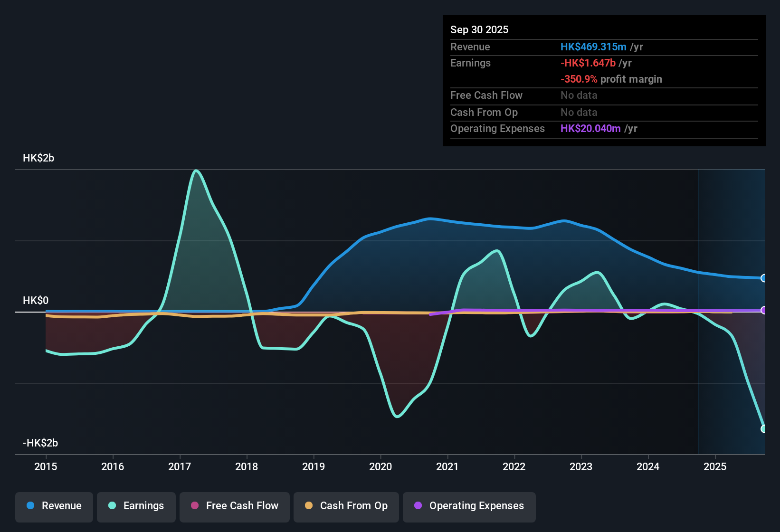
Task: Click the HK$20.040m Operating Expenses value
Action: pyautogui.click(x=591, y=128)
